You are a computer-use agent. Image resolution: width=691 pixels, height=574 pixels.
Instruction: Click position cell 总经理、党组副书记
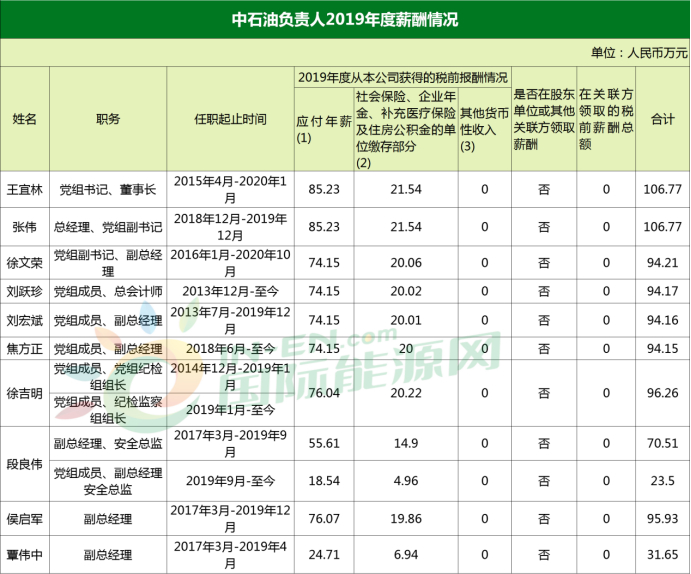pyautogui.click(x=108, y=227)
